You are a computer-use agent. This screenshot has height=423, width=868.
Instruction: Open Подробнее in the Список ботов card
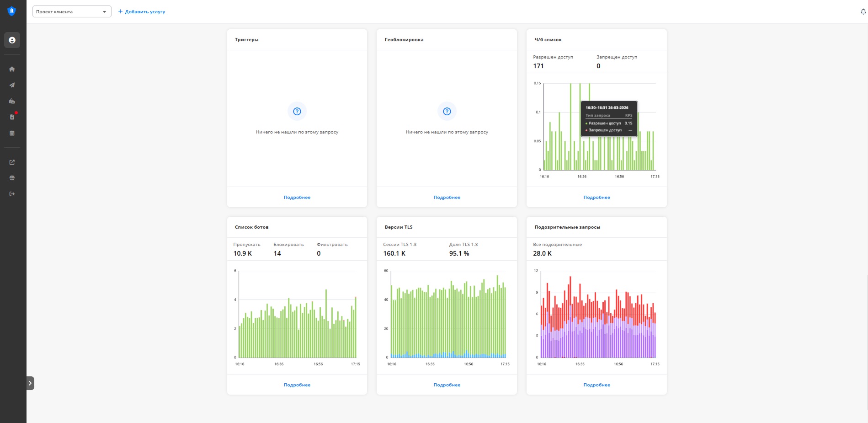click(x=297, y=385)
